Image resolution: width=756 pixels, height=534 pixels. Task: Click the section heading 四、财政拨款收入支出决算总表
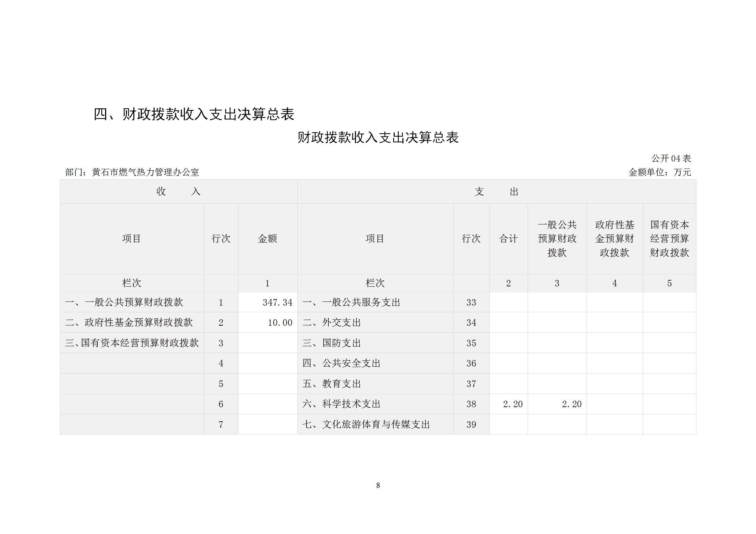pyautogui.click(x=194, y=114)
